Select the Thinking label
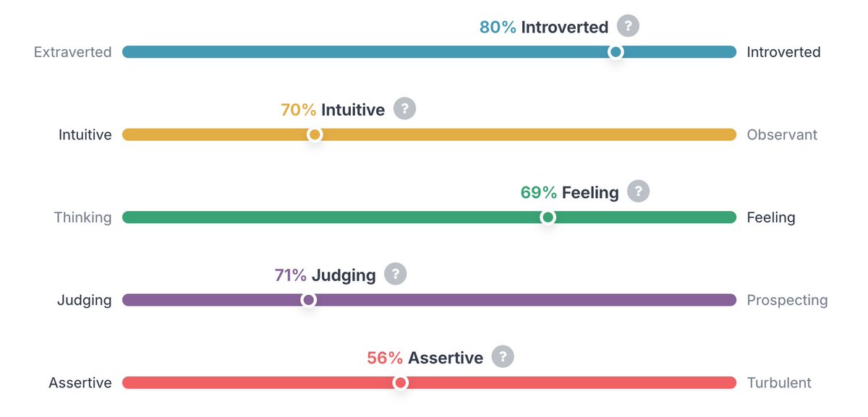Viewport: 868px width, 417px height. (82, 218)
